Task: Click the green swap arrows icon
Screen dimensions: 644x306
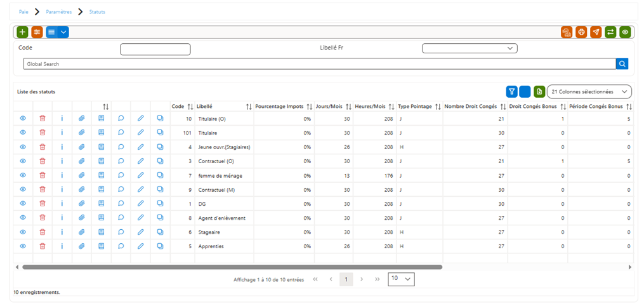Action: (610, 32)
